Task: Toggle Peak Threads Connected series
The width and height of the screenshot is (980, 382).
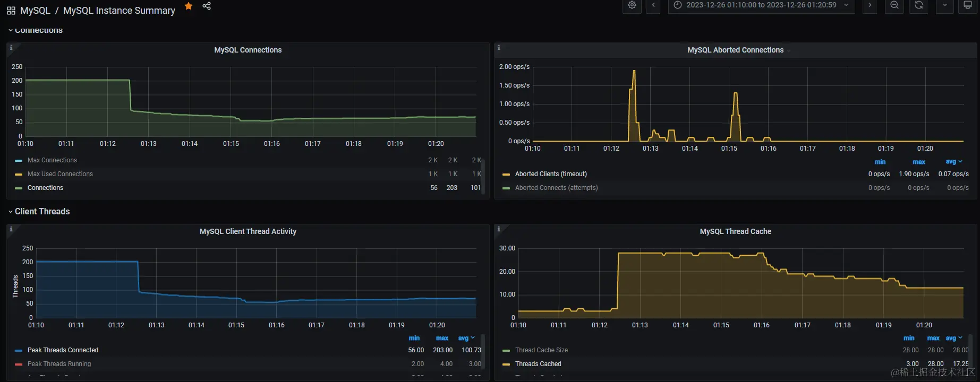Action: [63, 350]
